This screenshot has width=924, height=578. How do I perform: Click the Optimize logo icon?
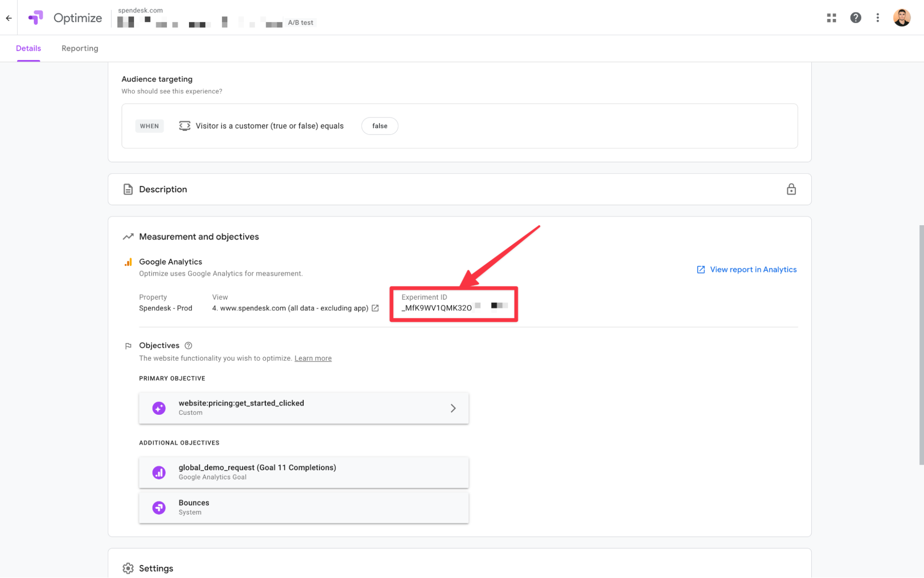36,18
